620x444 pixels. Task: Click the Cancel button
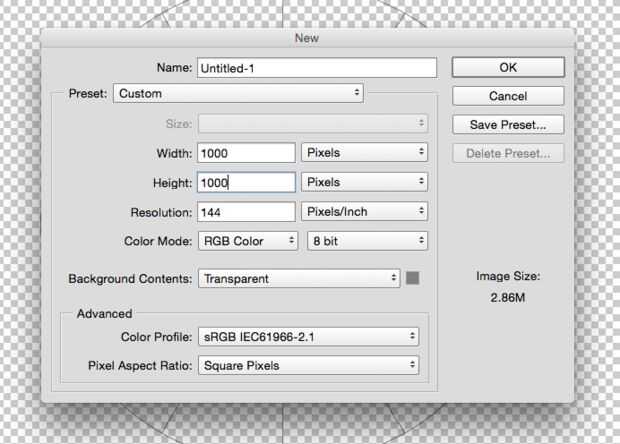[508, 96]
